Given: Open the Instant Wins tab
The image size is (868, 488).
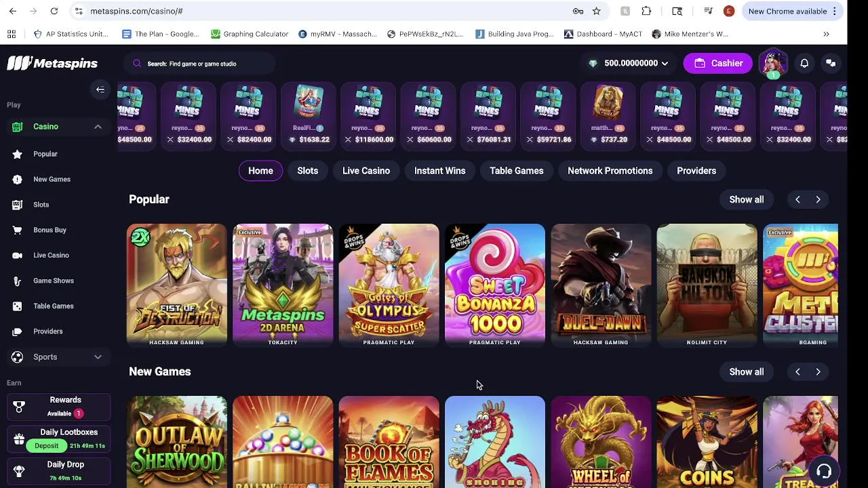Looking at the screenshot, I should 439,171.
